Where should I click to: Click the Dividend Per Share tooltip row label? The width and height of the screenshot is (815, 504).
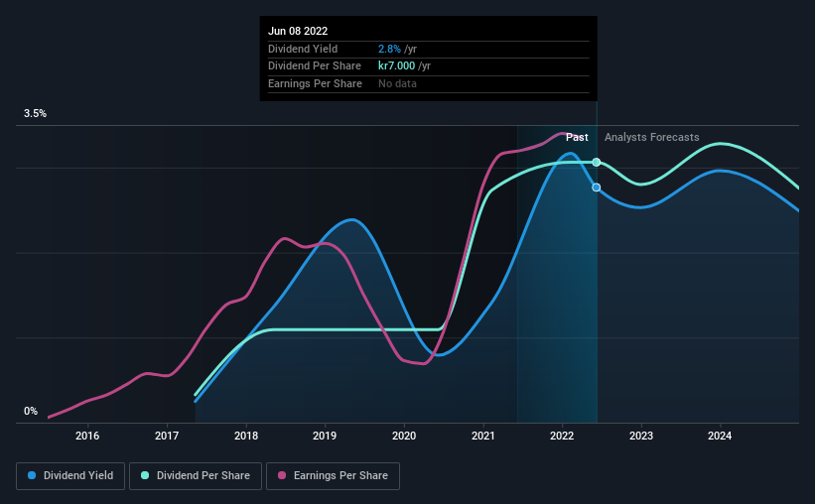(x=315, y=66)
